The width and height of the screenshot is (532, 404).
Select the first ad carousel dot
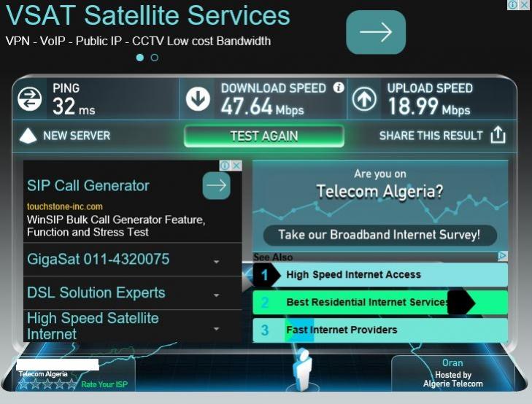(x=140, y=58)
